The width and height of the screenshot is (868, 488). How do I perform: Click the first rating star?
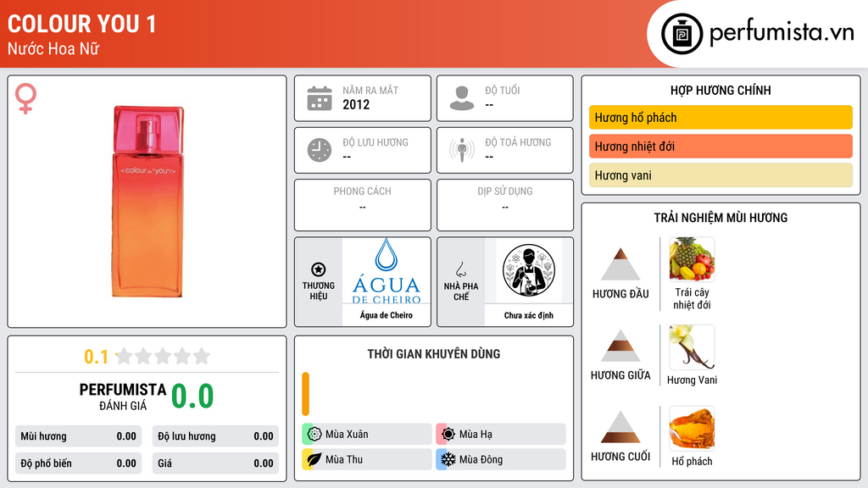pos(125,356)
